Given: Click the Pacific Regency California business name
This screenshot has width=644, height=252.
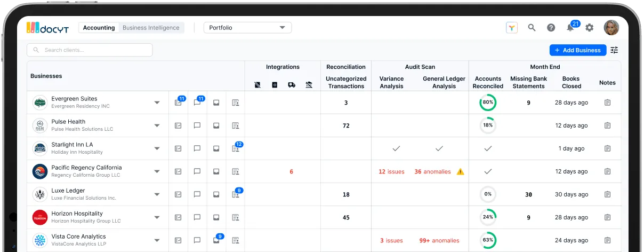Looking at the screenshot, I should (86, 168).
